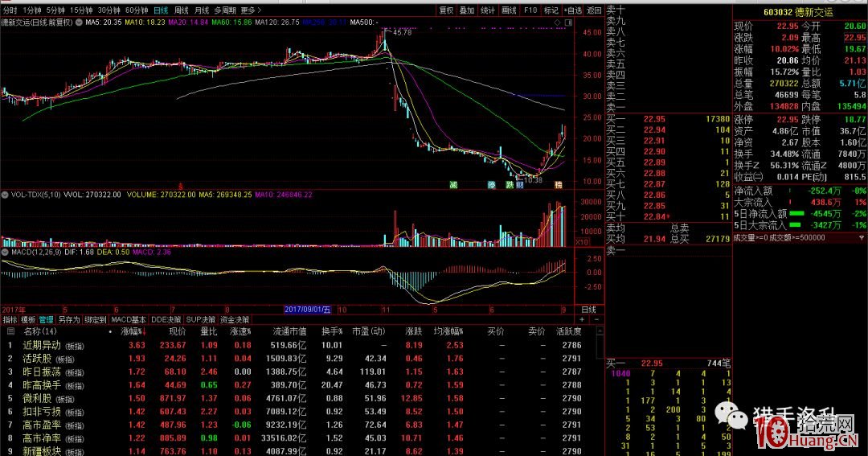Viewport: 868px width, 456px height.
Task: Sort by 活跃度 column header
Action: coord(568,331)
